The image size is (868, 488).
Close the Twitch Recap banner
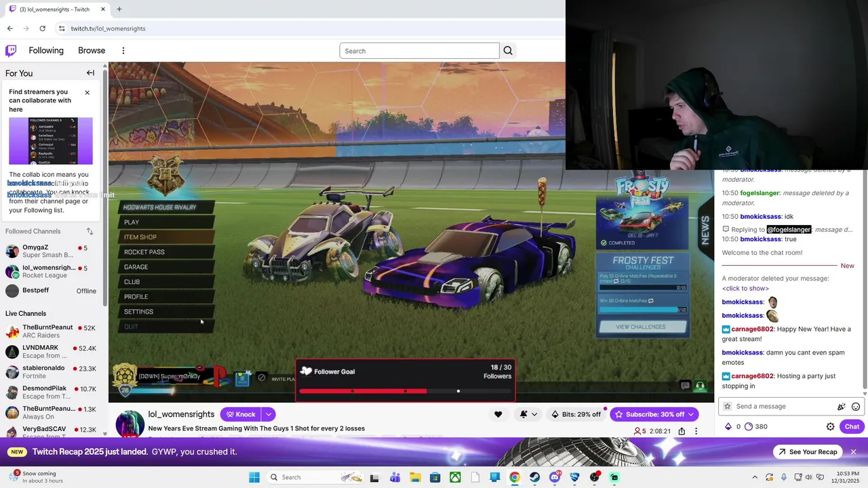854,452
